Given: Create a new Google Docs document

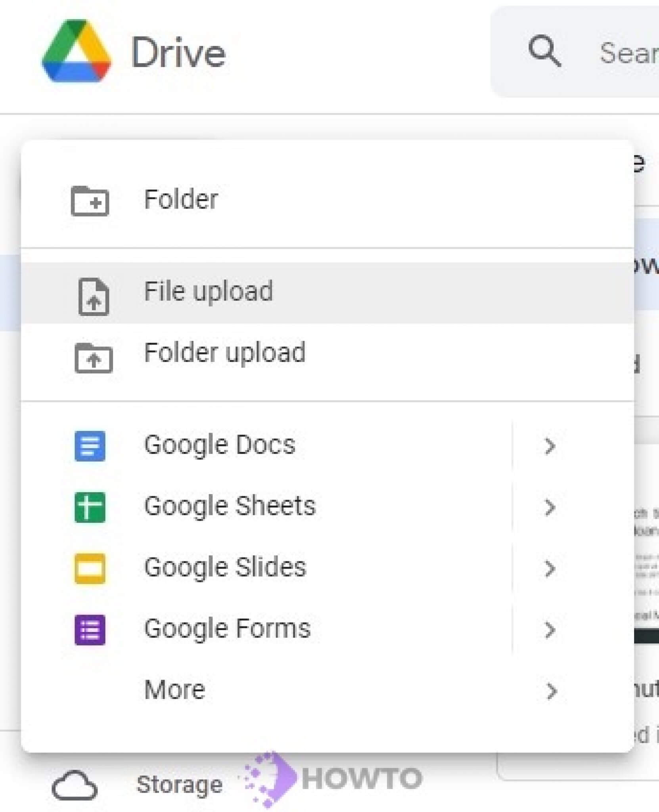Looking at the screenshot, I should point(266,445).
